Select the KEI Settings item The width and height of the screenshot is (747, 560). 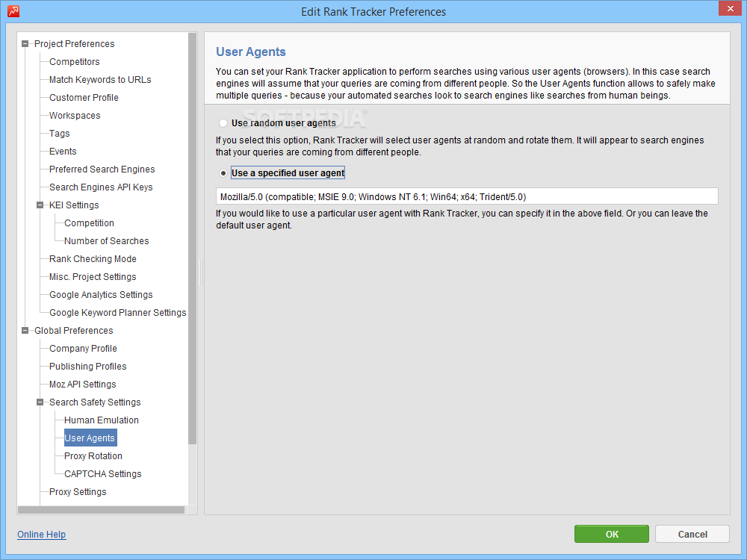pyautogui.click(x=74, y=205)
